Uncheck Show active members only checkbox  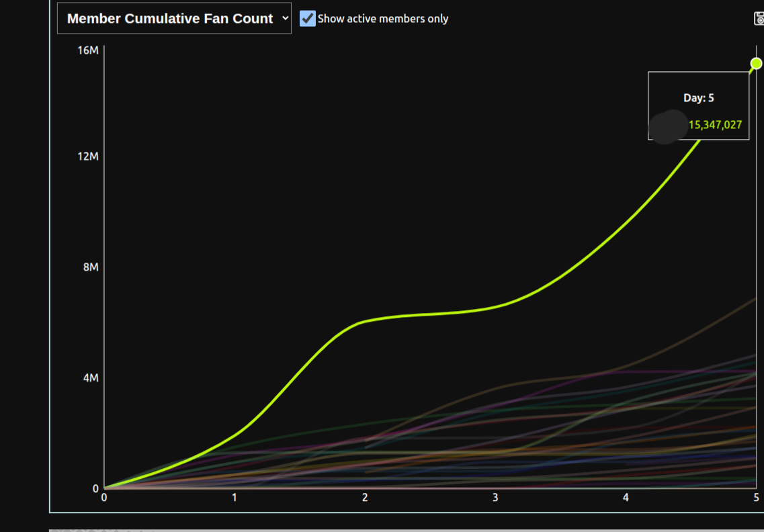(308, 19)
